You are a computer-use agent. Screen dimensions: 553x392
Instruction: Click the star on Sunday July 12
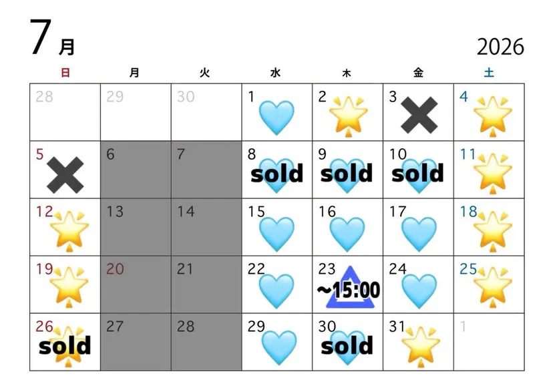[x=69, y=231]
